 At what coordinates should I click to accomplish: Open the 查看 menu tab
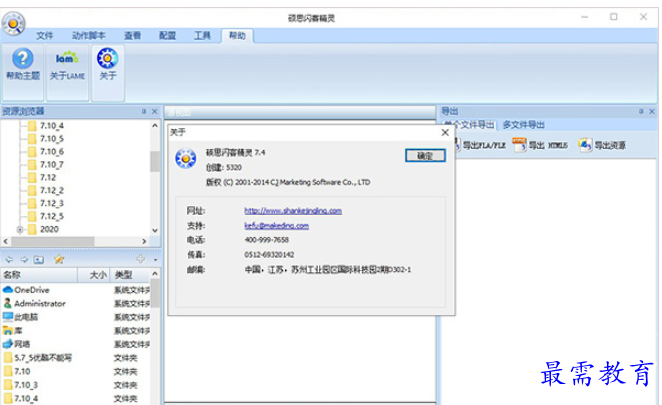click(132, 35)
